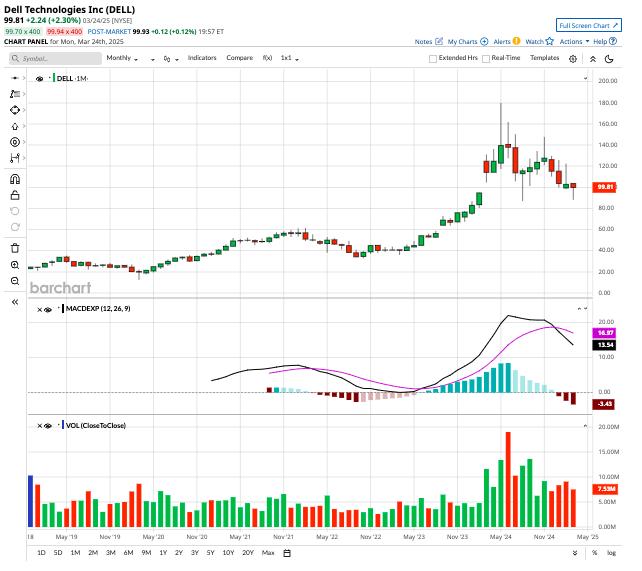642x571 pixels.
Task: Click the Notes edit icon
Action: point(439,41)
